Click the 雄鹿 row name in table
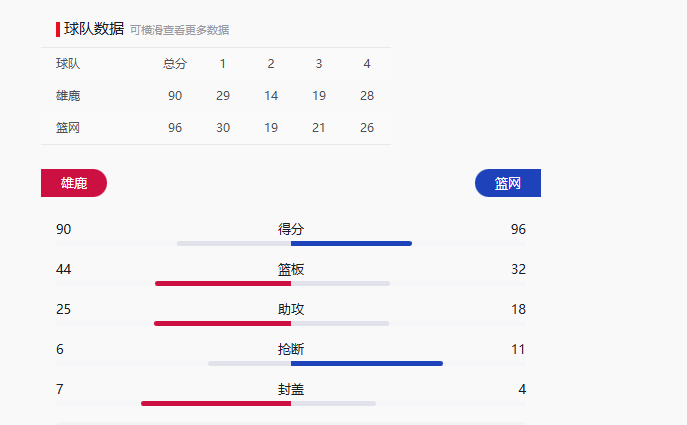The width and height of the screenshot is (687, 425). (x=68, y=96)
